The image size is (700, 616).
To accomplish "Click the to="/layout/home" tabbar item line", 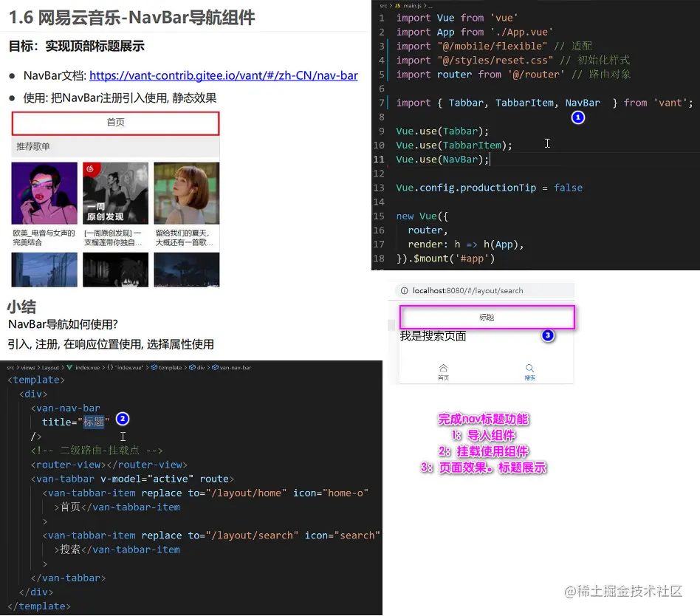I will pos(205,493).
